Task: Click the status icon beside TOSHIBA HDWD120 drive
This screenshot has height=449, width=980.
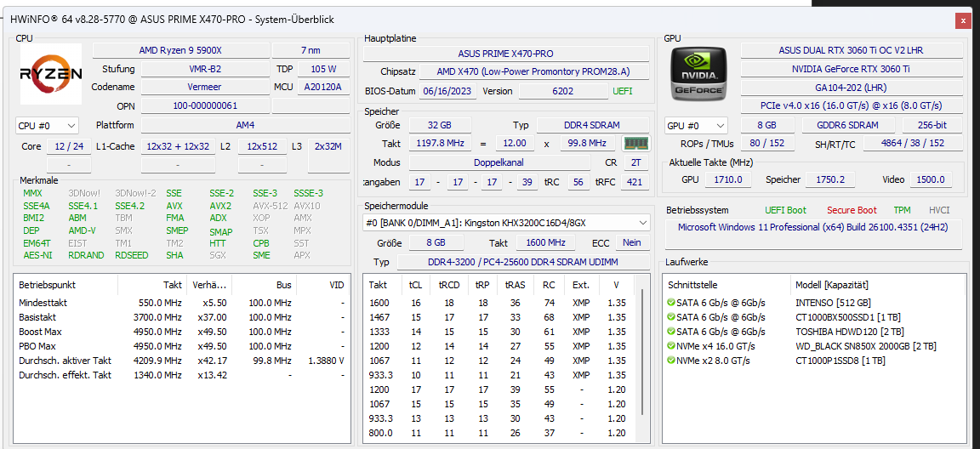Action: 671,332
